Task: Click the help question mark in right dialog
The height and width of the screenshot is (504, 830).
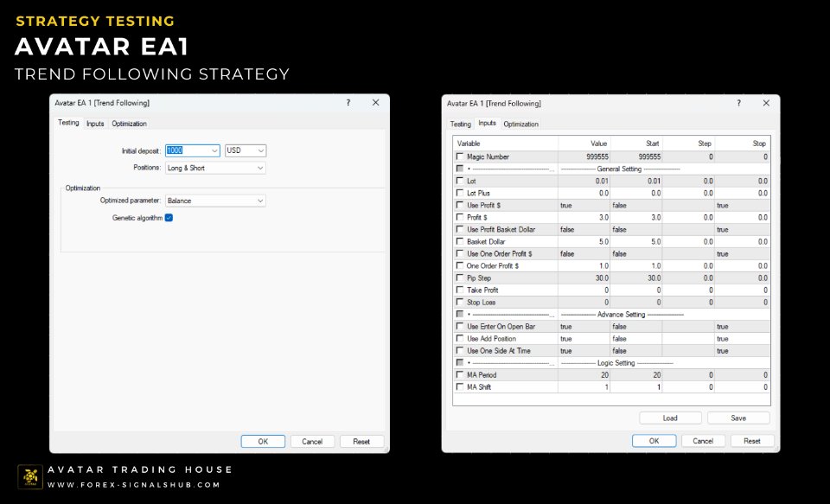Action: pyautogui.click(x=739, y=103)
